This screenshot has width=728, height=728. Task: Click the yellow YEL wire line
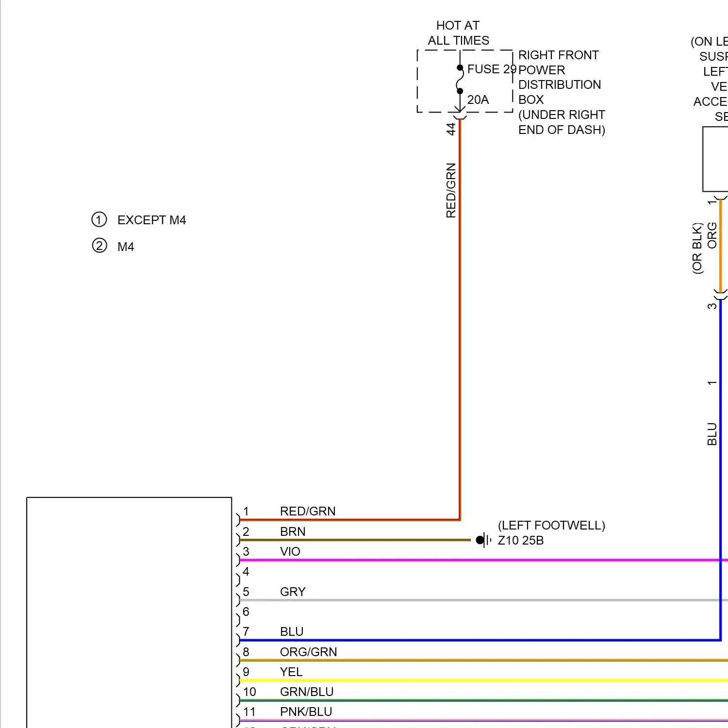[x=484, y=680]
